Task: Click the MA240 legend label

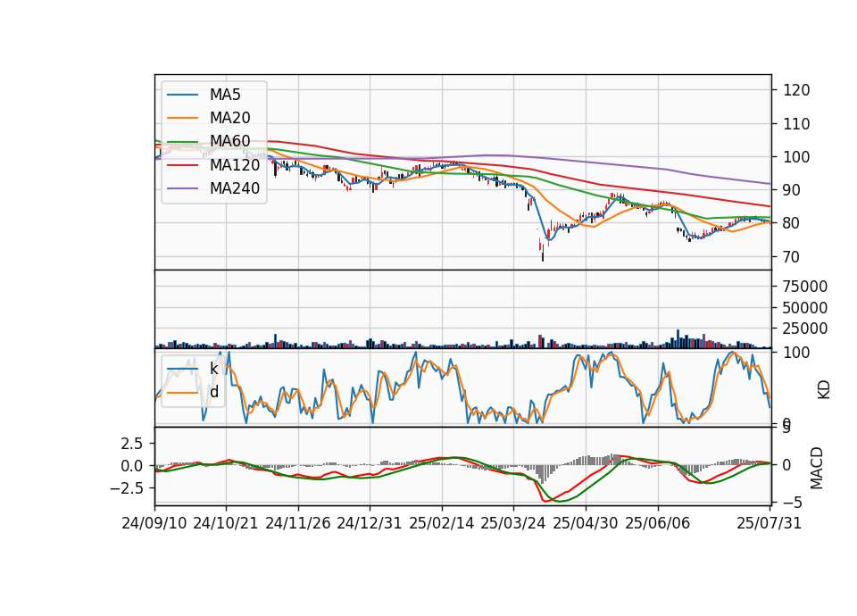Action: click(x=235, y=188)
